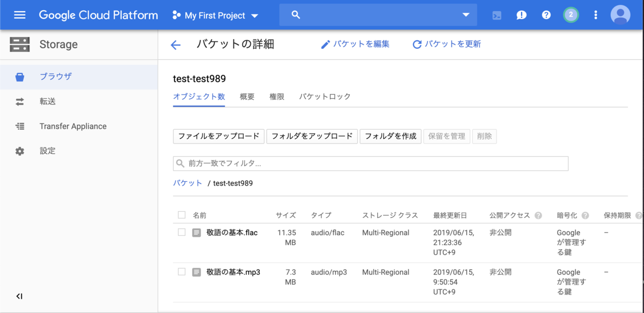The image size is (644, 313).
Task: Click the date 2019/06/15, 21:23:36 cell
Action: (x=453, y=242)
